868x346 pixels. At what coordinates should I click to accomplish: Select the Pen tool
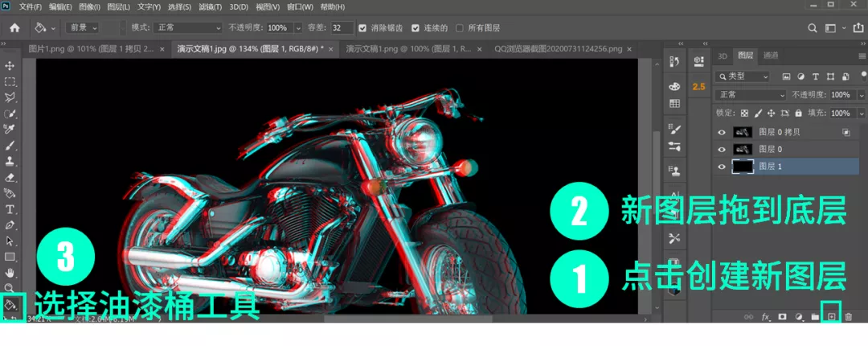(10, 225)
